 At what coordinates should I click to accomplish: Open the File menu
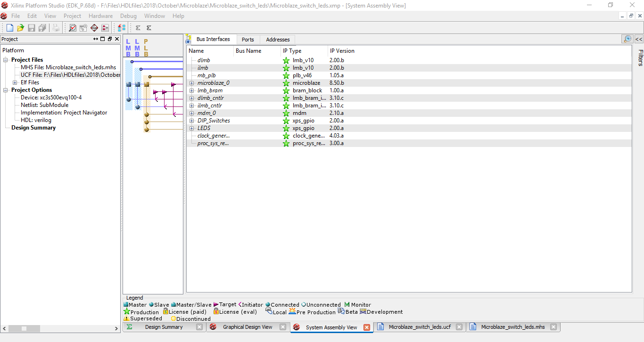[x=16, y=16]
